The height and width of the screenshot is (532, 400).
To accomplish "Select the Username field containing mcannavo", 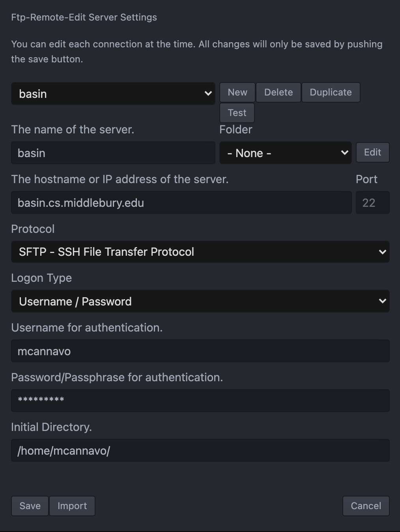I will [200, 351].
